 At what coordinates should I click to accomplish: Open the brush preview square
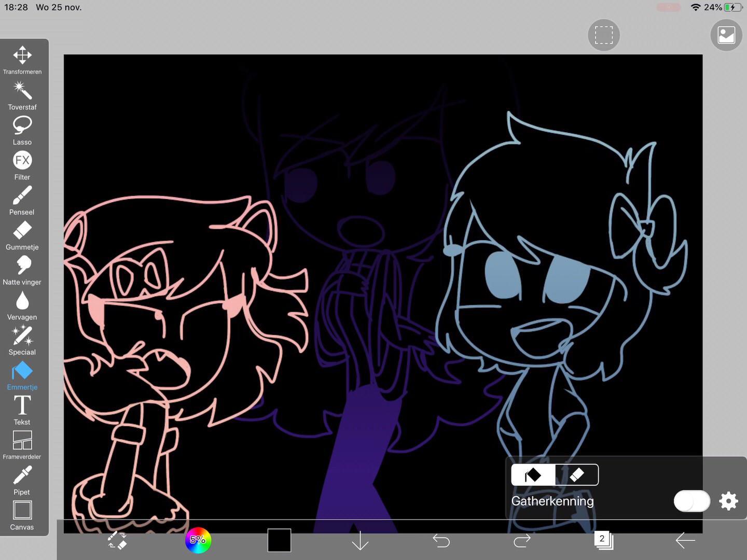tap(279, 540)
